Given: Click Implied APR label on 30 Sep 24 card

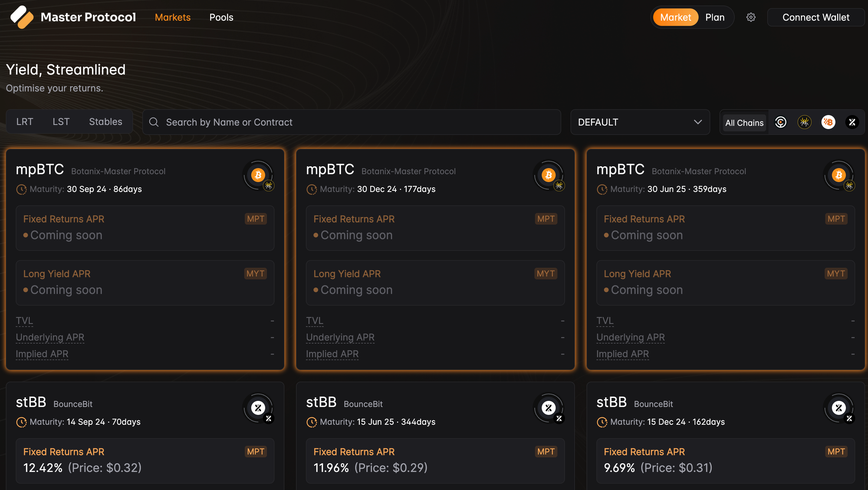Looking at the screenshot, I should point(42,354).
